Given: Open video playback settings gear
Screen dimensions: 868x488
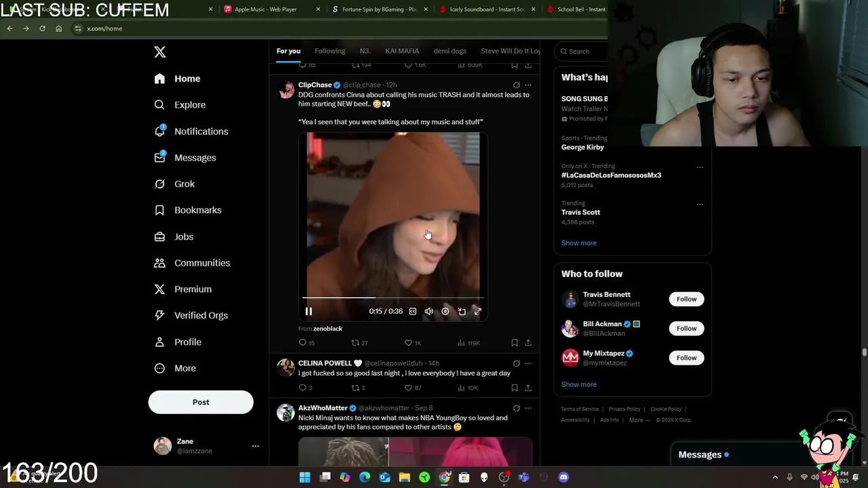Looking at the screenshot, I should 445,311.
